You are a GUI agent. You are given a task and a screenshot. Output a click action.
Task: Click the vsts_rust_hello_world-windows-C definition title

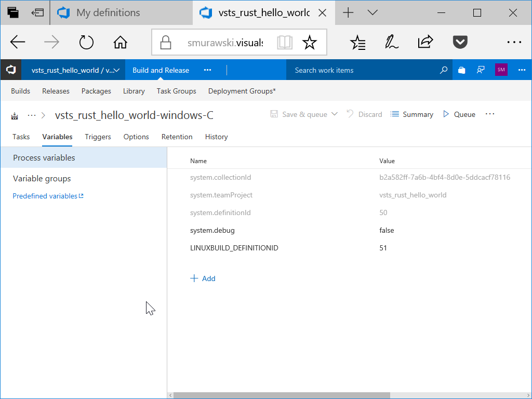coord(134,115)
